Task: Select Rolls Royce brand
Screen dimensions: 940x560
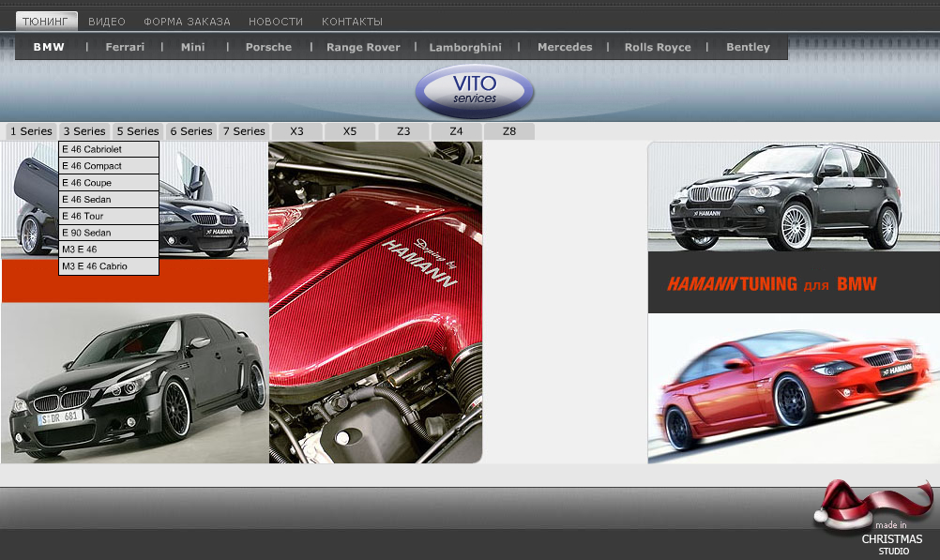Action: 658,47
